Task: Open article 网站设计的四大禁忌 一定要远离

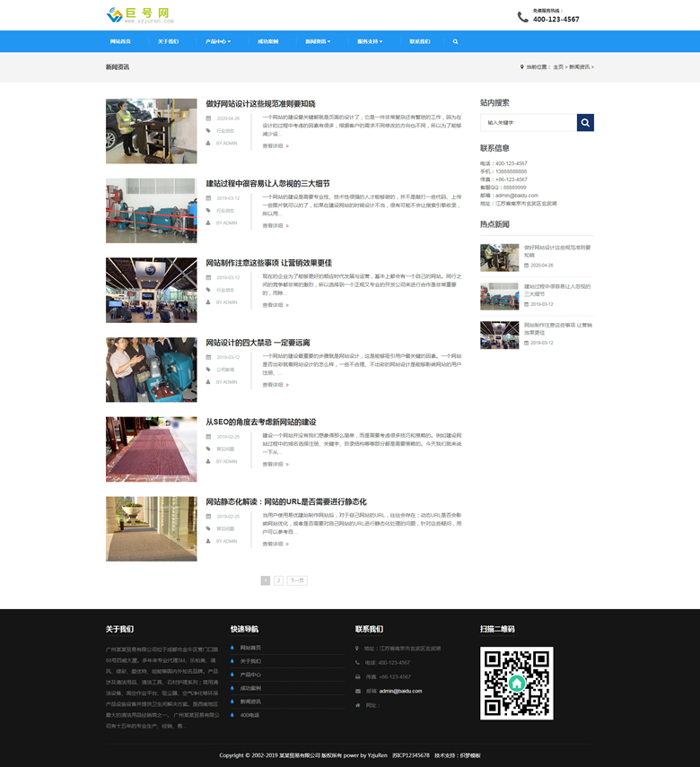Action: (258, 343)
